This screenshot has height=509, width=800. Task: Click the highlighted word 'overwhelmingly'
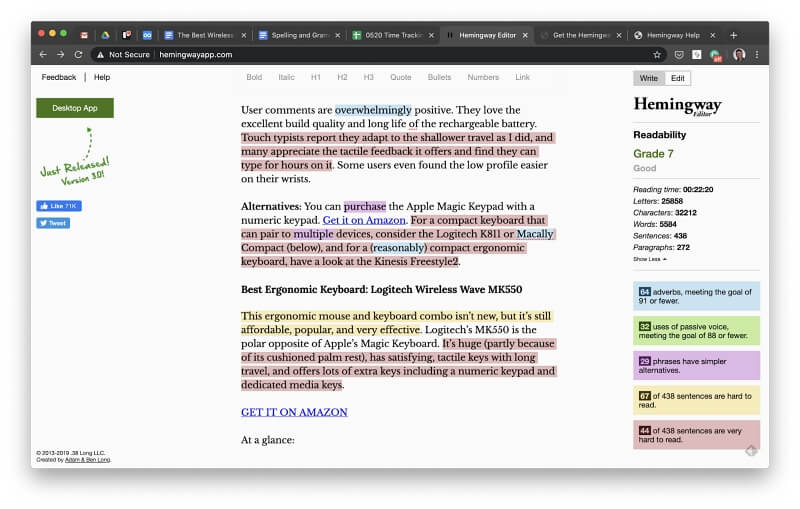click(x=373, y=110)
